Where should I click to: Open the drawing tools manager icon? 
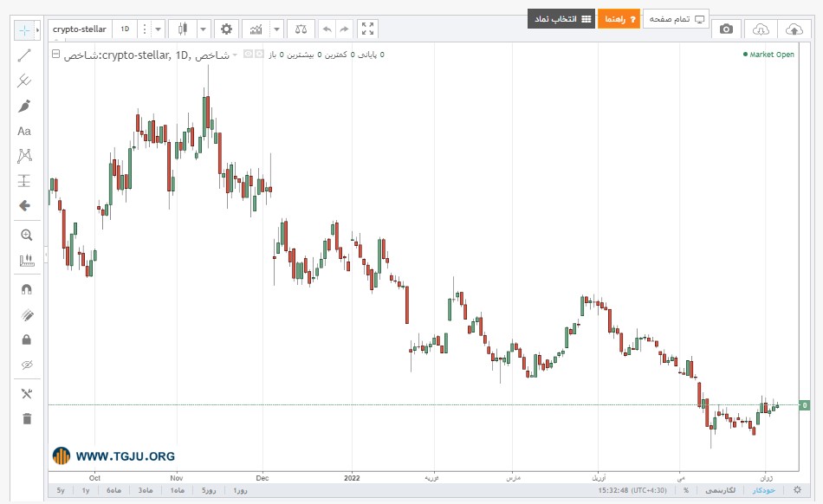(26, 394)
